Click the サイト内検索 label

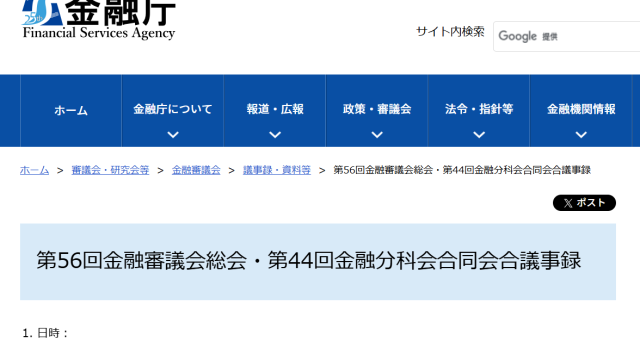click(x=450, y=32)
